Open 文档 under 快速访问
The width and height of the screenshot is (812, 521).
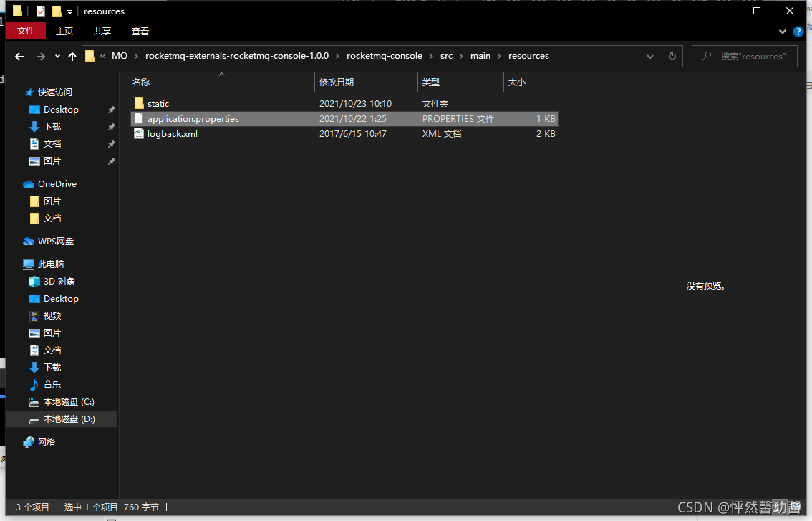[x=52, y=143]
